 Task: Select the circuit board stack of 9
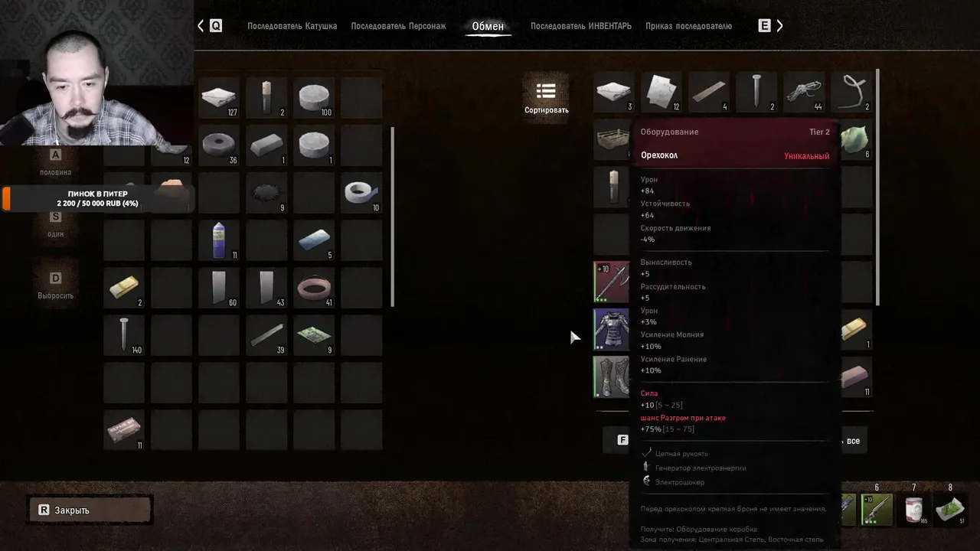(314, 334)
